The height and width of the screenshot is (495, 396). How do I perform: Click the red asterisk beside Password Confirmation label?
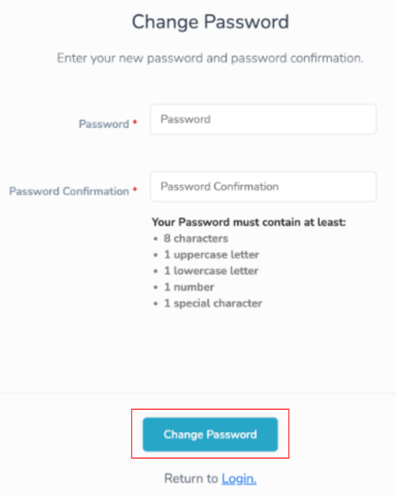pyautogui.click(x=135, y=189)
